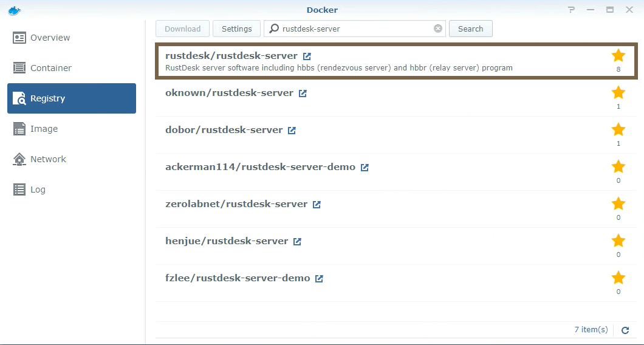
Task: Click external link icon next to dobor/rustdesk-server
Action: coord(292,131)
